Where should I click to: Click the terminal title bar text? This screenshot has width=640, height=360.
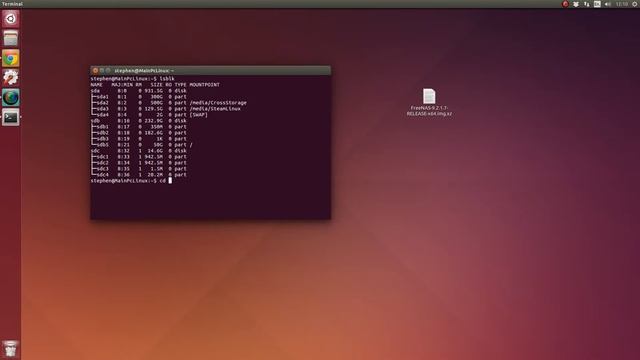[144, 71]
